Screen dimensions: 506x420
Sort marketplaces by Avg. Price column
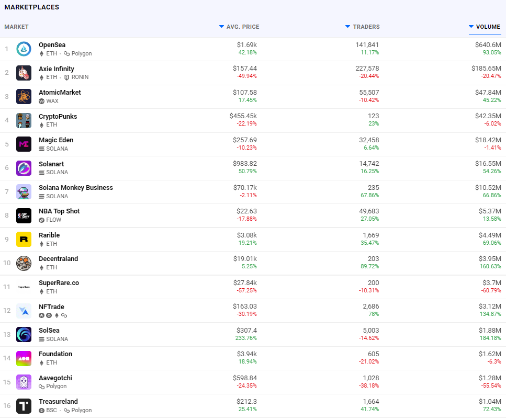point(239,27)
